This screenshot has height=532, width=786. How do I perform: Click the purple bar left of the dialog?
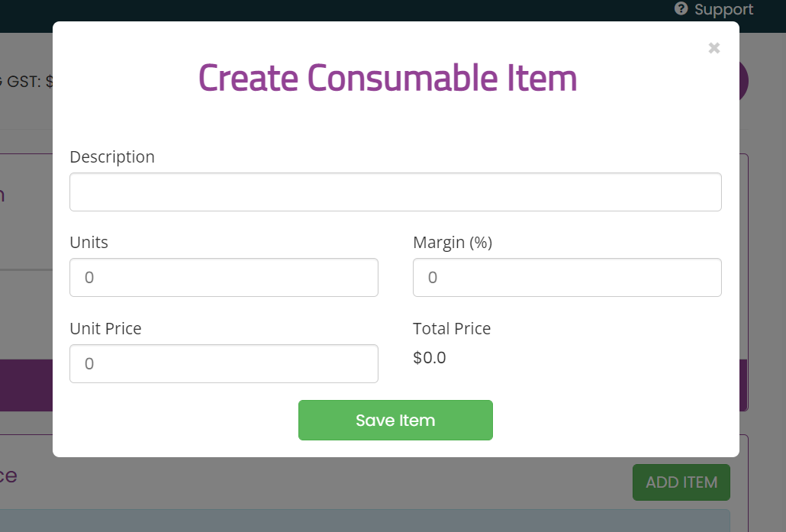tap(26, 385)
